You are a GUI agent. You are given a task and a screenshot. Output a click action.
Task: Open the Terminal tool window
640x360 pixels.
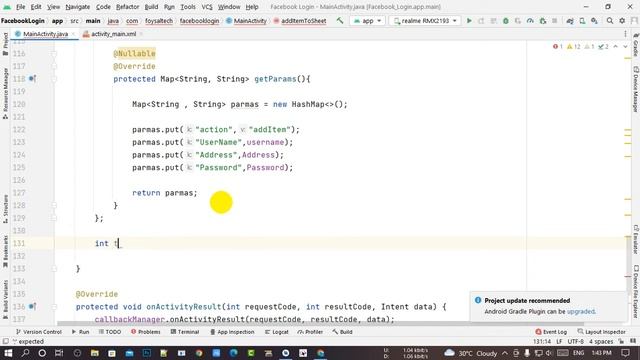[184, 332]
